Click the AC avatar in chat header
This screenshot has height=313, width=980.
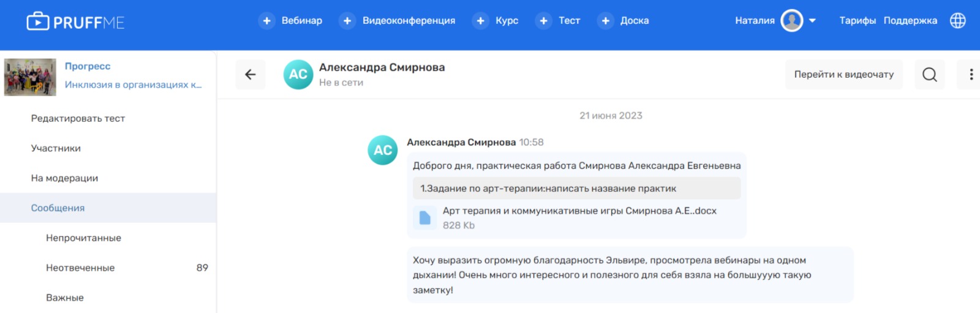point(298,75)
